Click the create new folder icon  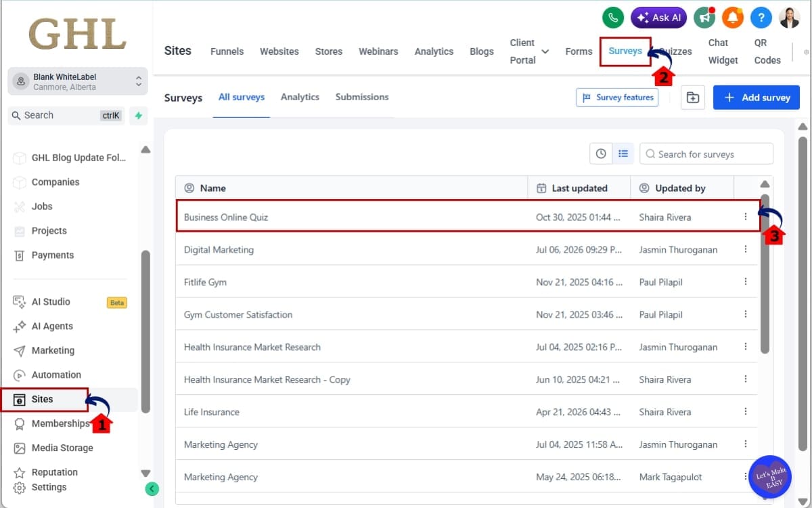point(693,98)
